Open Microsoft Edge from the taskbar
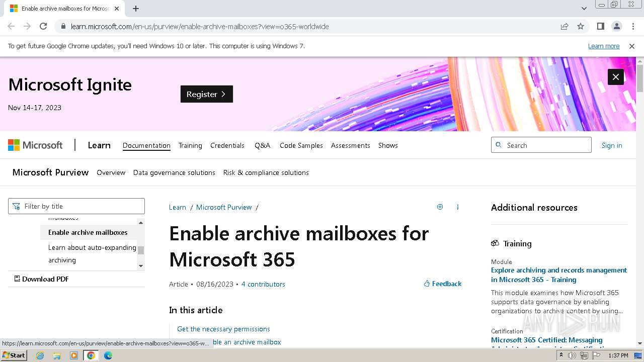 pos(108,355)
